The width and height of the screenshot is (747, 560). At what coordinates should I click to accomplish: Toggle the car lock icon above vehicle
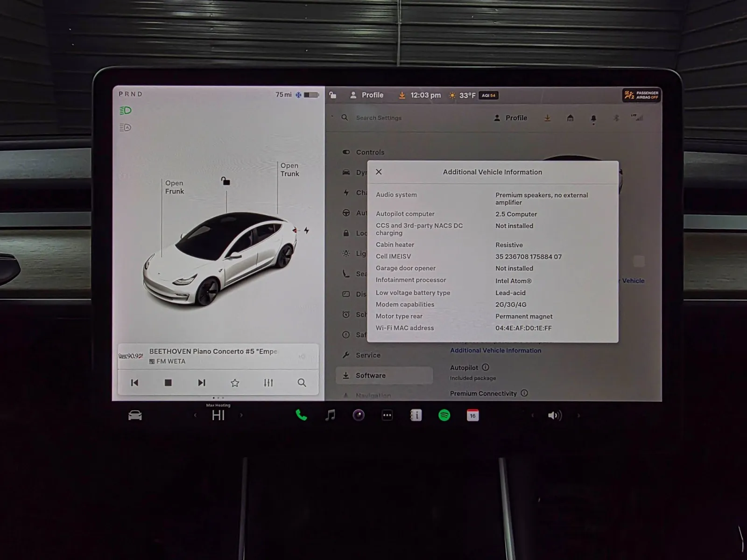(226, 181)
